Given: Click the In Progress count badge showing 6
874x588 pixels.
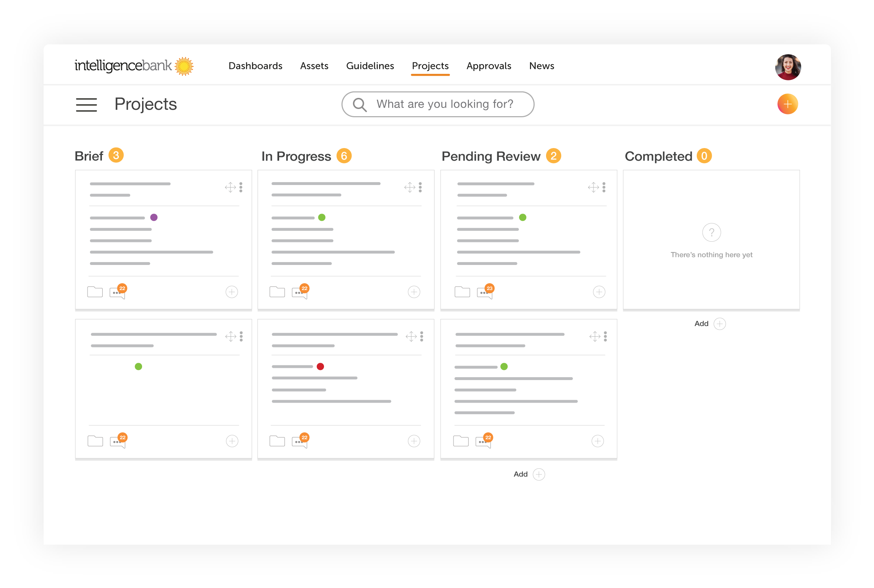Looking at the screenshot, I should pos(344,156).
